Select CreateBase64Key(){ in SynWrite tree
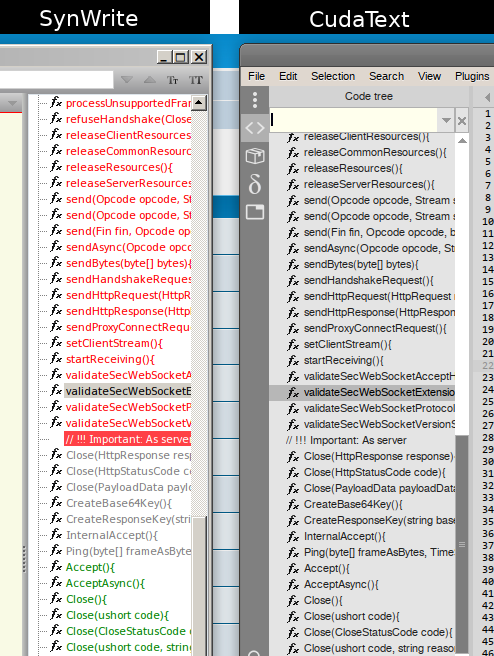Screen dimensions: 494x656 (x=119, y=503)
